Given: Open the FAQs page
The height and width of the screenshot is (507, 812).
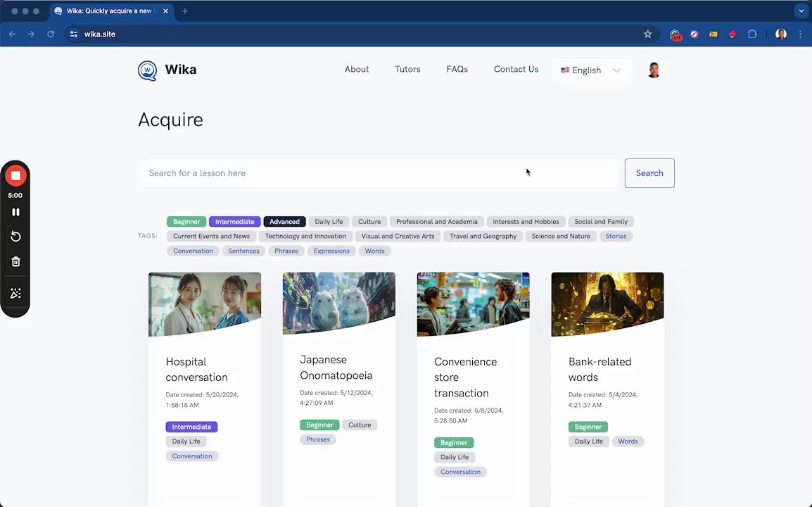Looking at the screenshot, I should click(x=457, y=69).
